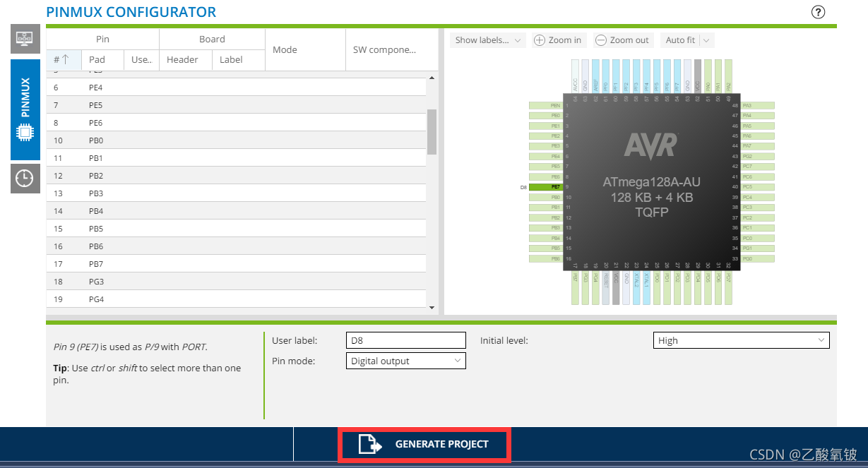
Task: Click the User label input field
Action: (x=406, y=340)
